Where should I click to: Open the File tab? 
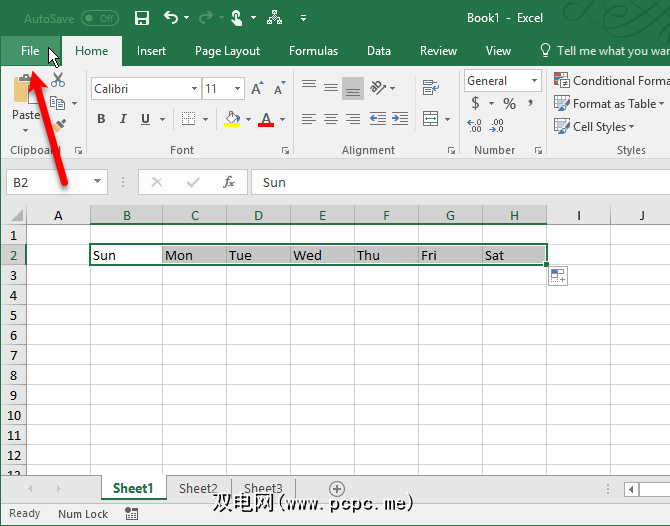point(29,51)
